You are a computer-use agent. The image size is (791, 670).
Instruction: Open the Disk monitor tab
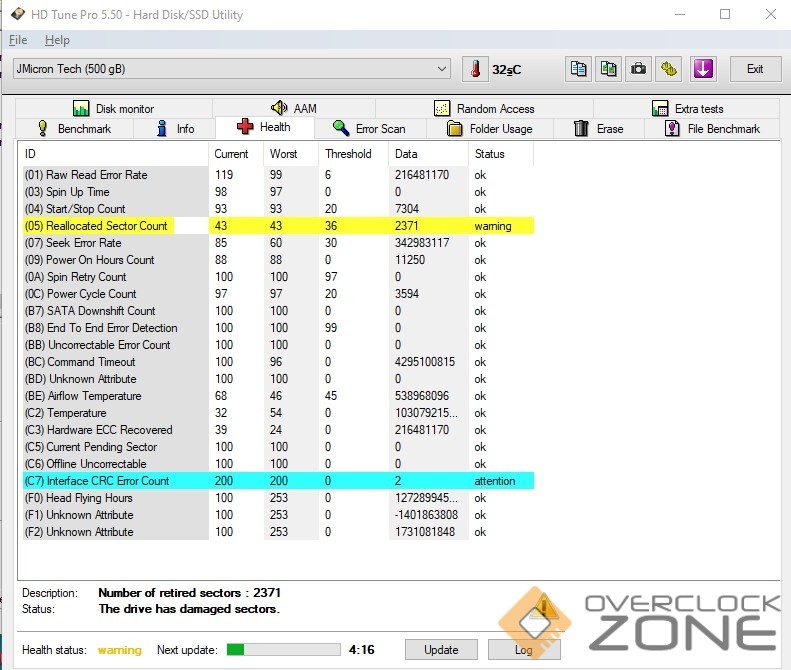click(114, 108)
